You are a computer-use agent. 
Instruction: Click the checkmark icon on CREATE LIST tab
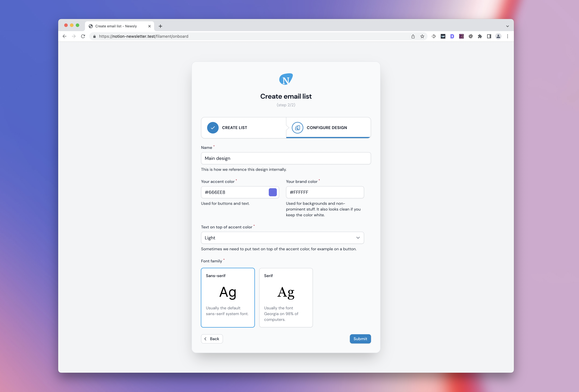(213, 127)
